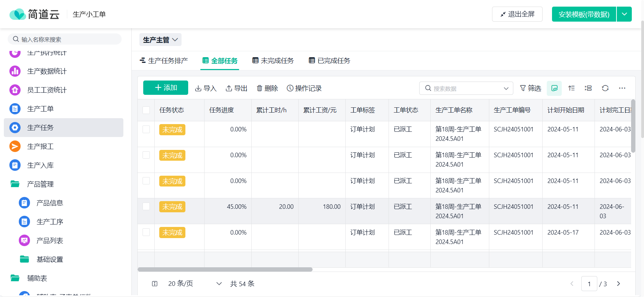The width and height of the screenshot is (644, 297).
Task: Click the 共 54 条 total count
Action: tap(243, 284)
